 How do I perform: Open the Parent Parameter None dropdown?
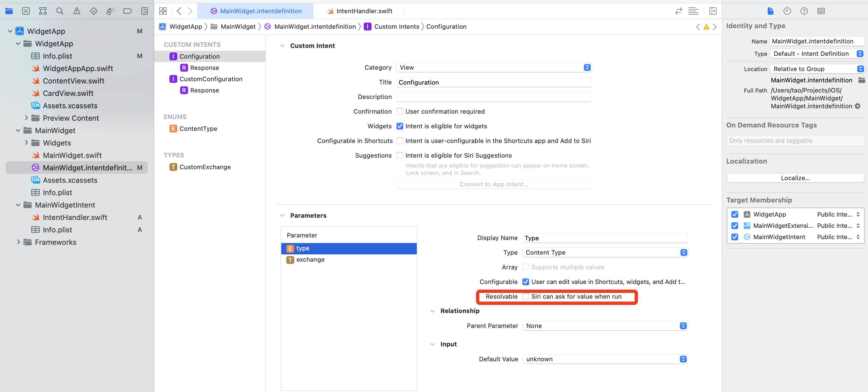pos(605,326)
